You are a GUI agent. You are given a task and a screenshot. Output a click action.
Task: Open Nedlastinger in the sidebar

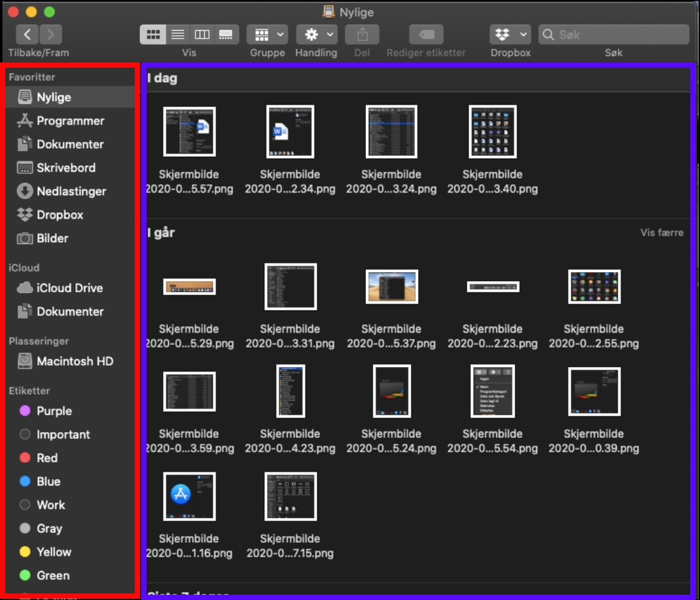pos(71,191)
